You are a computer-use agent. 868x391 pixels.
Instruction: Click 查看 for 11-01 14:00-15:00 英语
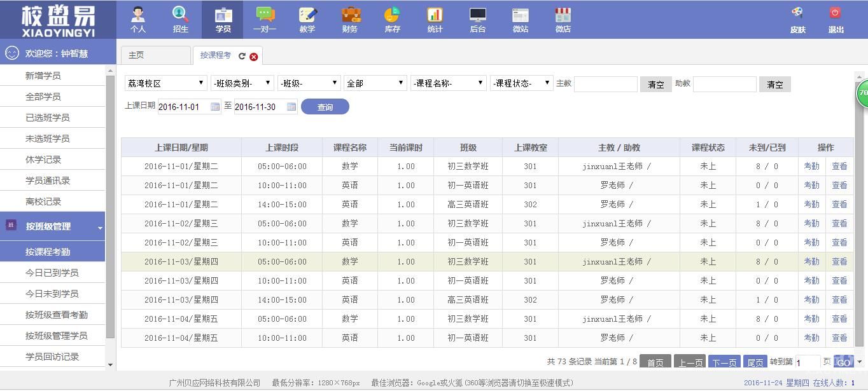839,205
